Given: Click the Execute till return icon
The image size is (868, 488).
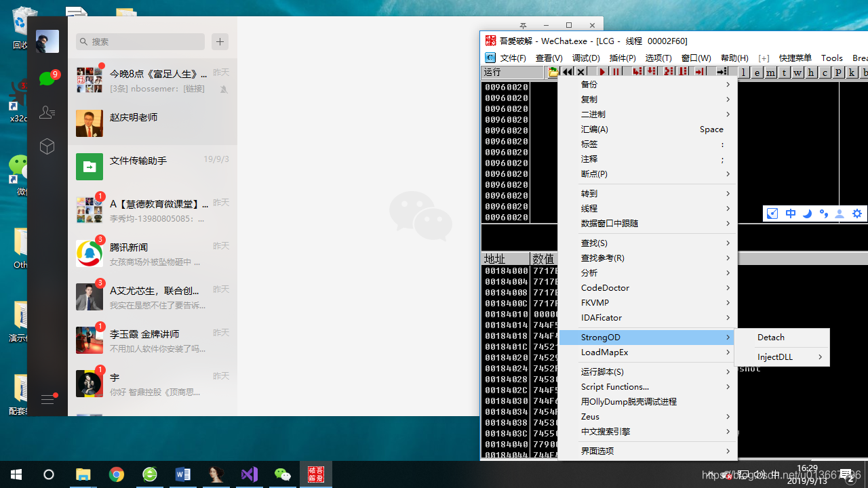Looking at the screenshot, I should pyautogui.click(x=699, y=72).
